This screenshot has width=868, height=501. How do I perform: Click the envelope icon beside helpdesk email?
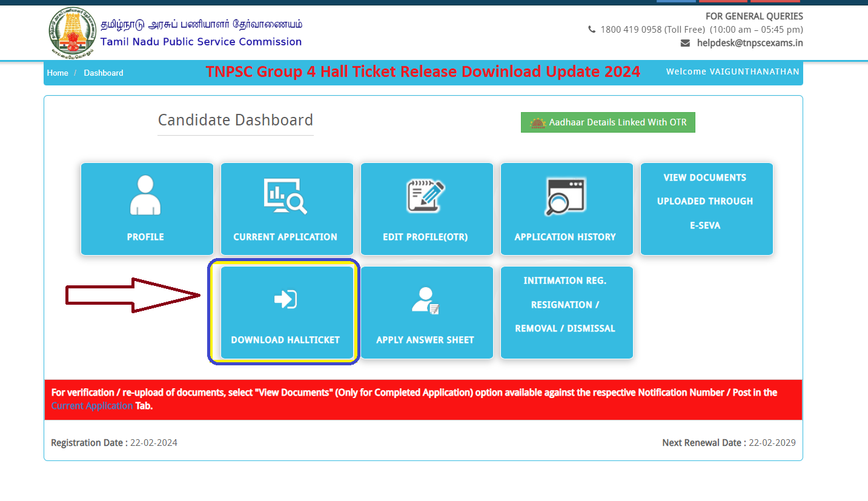point(685,43)
